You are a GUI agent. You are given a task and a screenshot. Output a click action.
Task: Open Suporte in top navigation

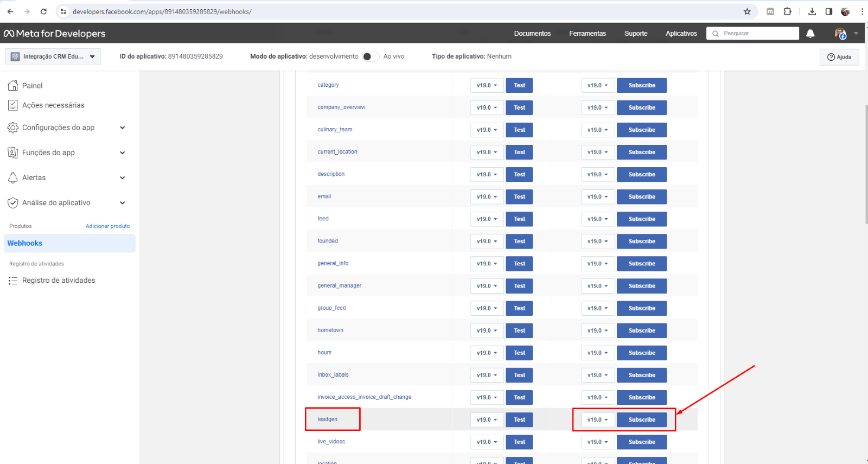[636, 34]
